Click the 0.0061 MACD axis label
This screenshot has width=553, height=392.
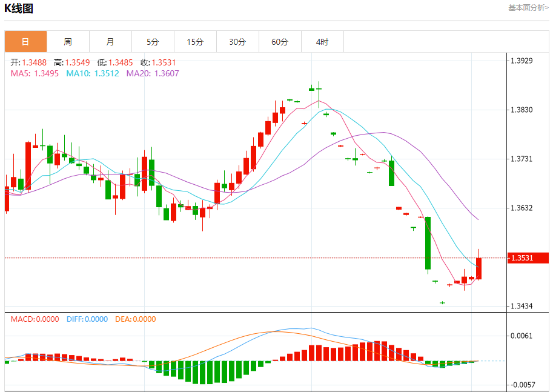tap(522, 336)
